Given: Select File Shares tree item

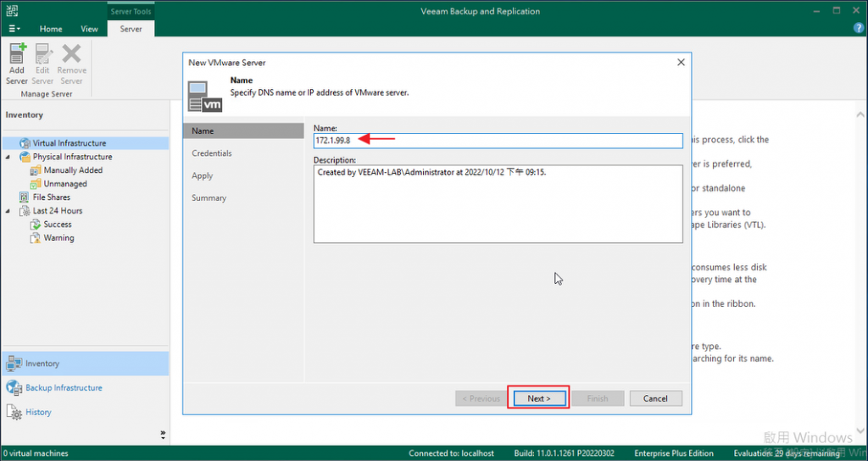Looking at the screenshot, I should tap(52, 197).
